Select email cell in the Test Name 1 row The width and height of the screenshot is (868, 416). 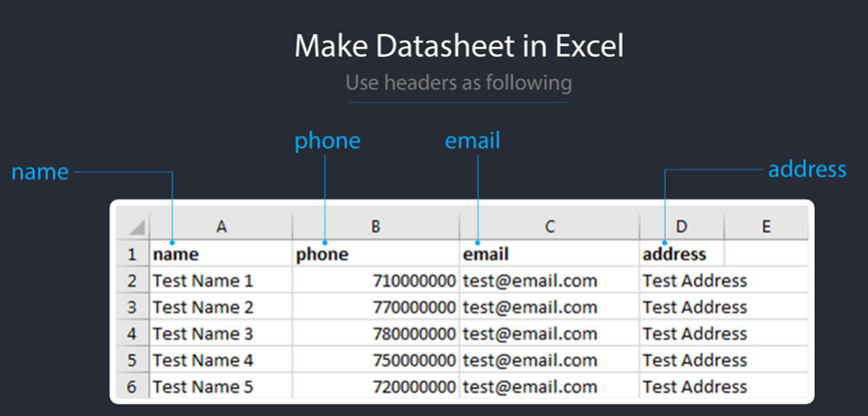549,281
